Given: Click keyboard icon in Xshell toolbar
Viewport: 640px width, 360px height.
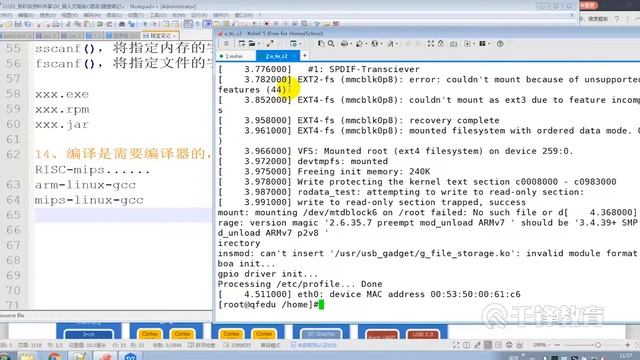Looking at the screenshot, I should [x=453, y=44].
